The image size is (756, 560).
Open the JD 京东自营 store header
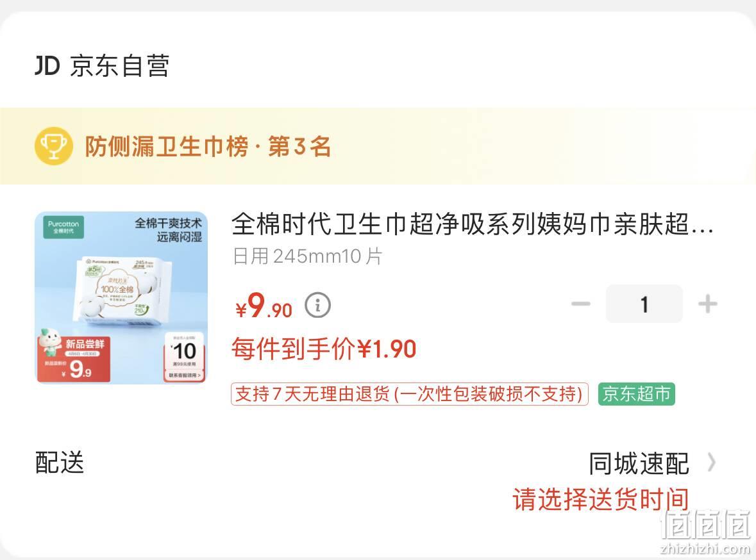tap(102, 65)
